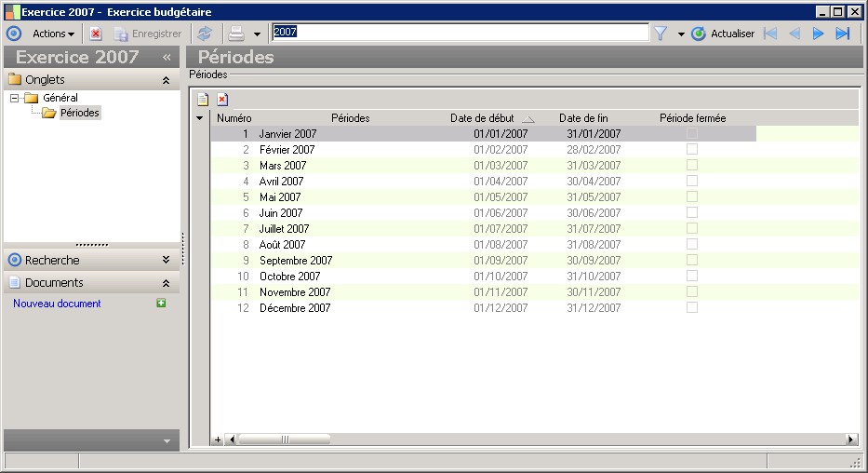This screenshot has height=473, width=868.
Task: Click horizontal scrollbar right arrow
Action: pos(851,439)
